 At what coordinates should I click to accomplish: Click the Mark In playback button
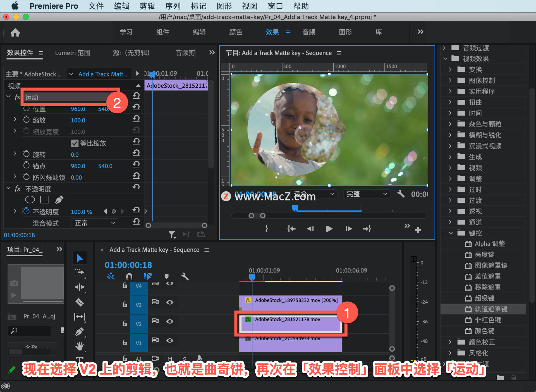pyautogui.click(x=267, y=229)
